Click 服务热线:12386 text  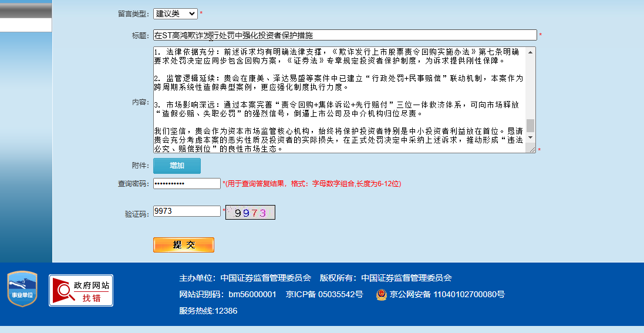point(208,311)
